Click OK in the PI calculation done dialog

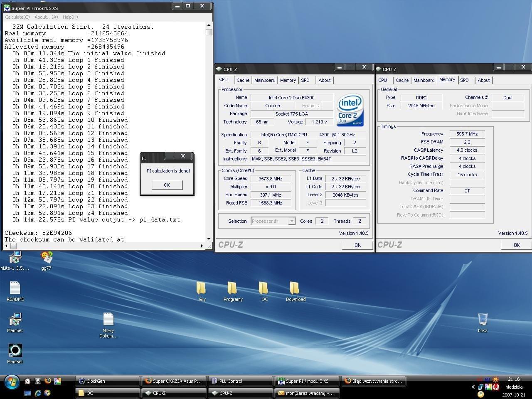167,185
